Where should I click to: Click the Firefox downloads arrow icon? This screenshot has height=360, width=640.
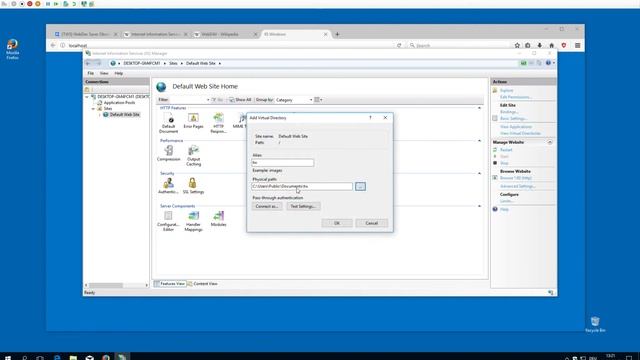click(540, 45)
